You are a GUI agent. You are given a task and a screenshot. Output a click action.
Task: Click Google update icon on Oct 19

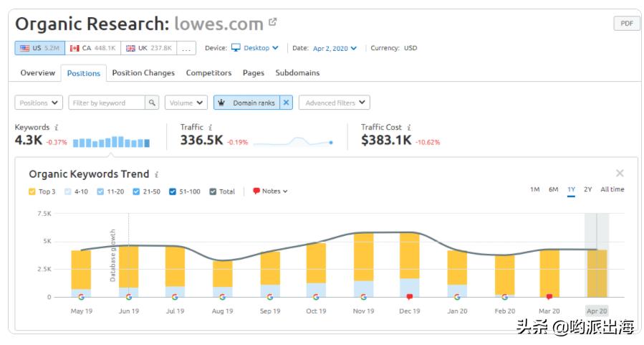tap(316, 296)
